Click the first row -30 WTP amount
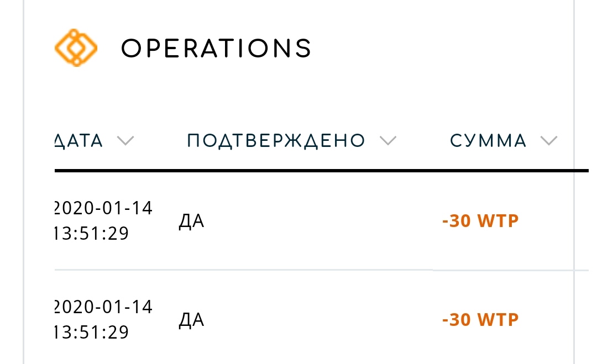The image size is (597, 364). (480, 220)
